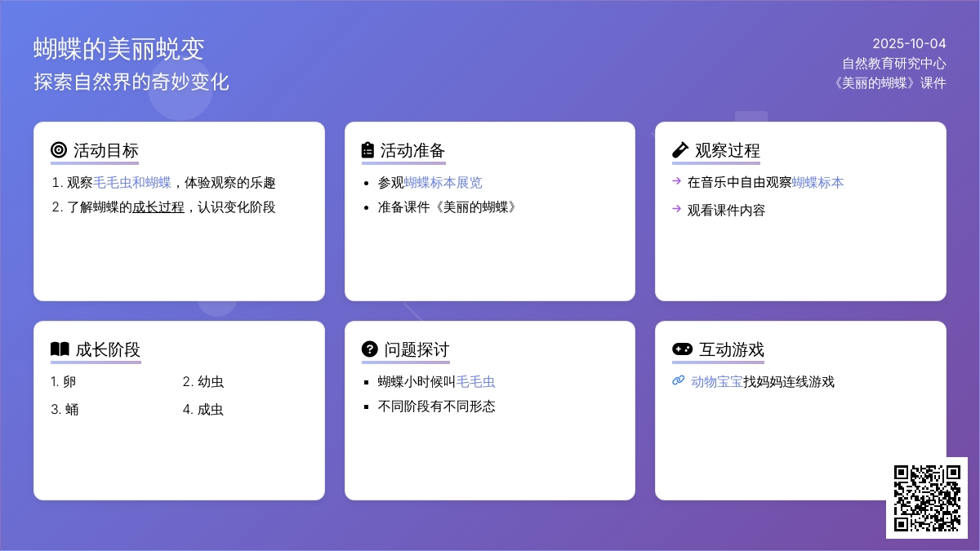Click the arrow icon before 观看课件内容
980x551 pixels.
(x=676, y=209)
